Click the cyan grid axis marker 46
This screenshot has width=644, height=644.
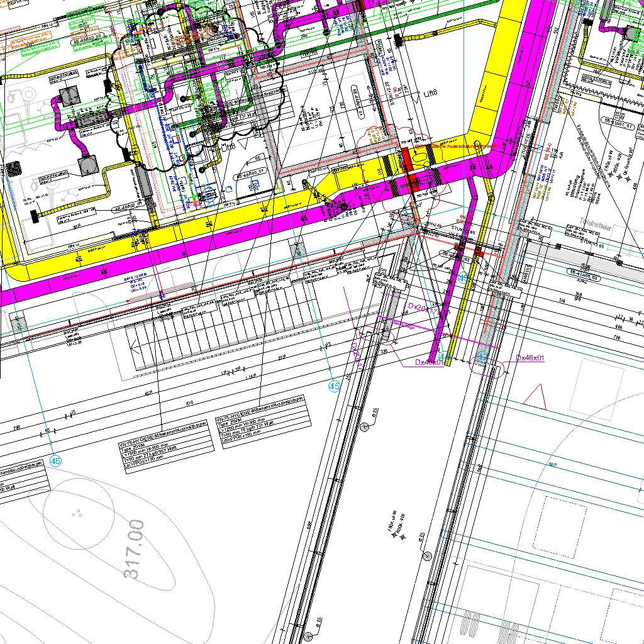(x=55, y=462)
